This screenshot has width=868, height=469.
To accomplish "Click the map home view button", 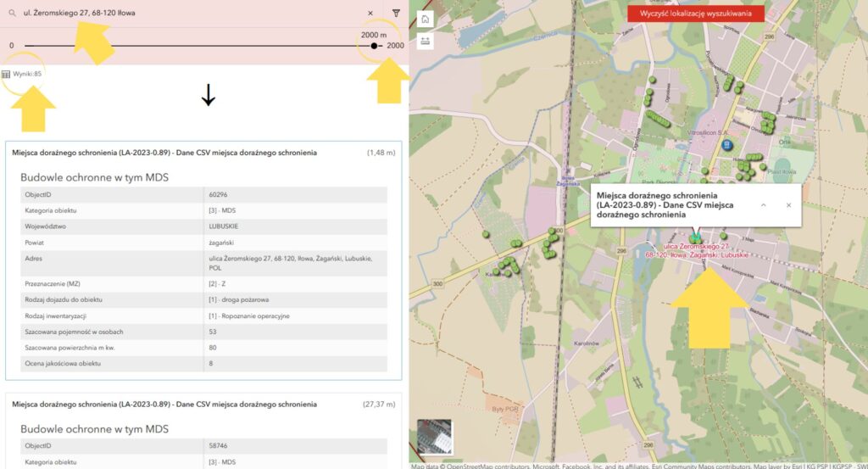I will pos(425,20).
